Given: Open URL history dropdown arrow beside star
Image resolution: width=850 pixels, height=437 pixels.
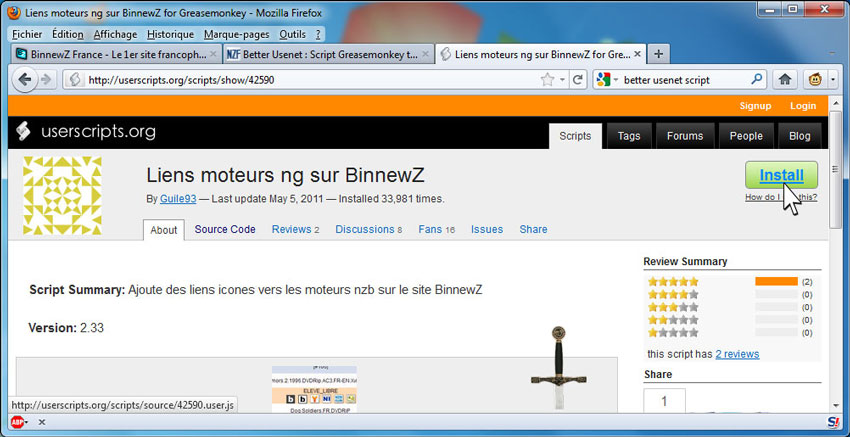Looking at the screenshot, I should 562,80.
